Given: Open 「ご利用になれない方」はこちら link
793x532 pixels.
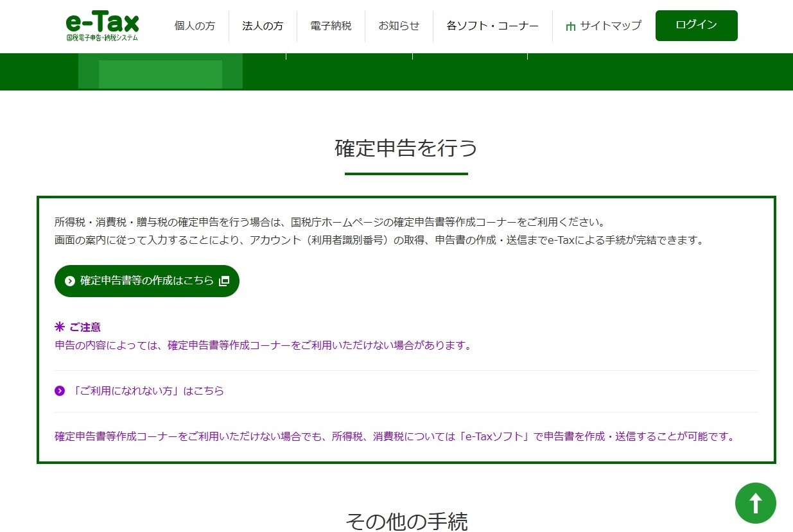Looking at the screenshot, I should pyautogui.click(x=148, y=391).
